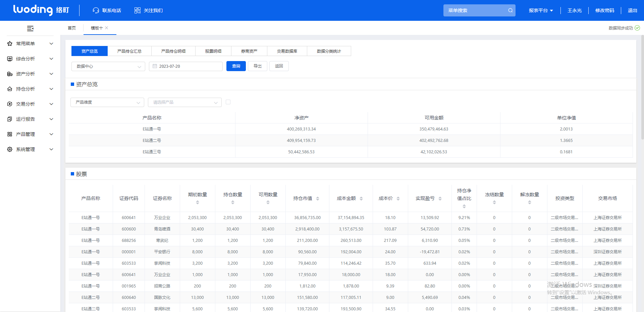Click the 联系电话 header link
The width and height of the screenshot is (644, 312).
point(112,10)
